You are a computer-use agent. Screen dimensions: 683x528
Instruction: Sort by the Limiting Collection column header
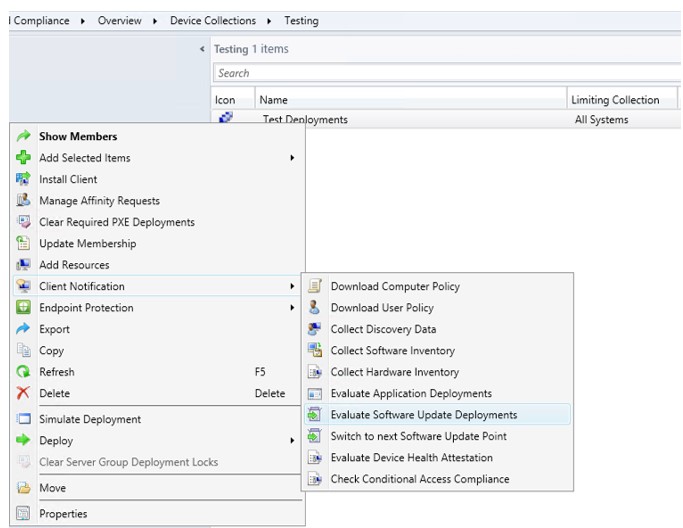[x=615, y=100]
